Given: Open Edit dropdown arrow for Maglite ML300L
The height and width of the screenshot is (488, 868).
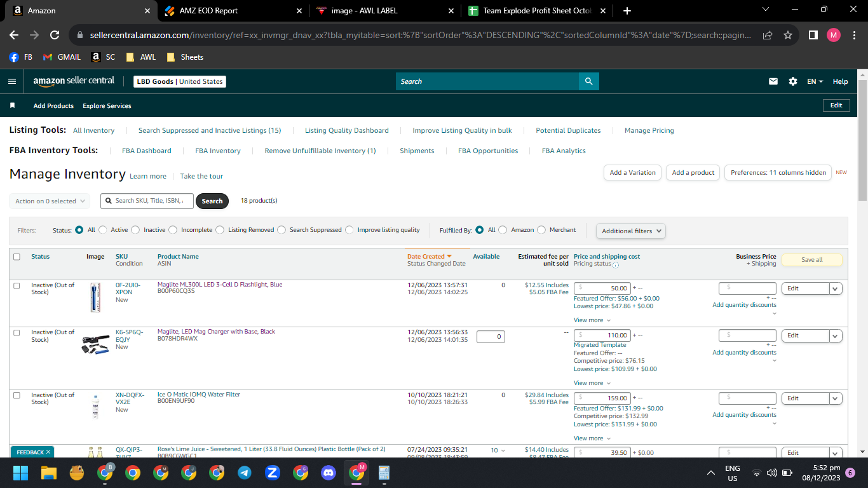Looking at the screenshot, I should [836, 288].
